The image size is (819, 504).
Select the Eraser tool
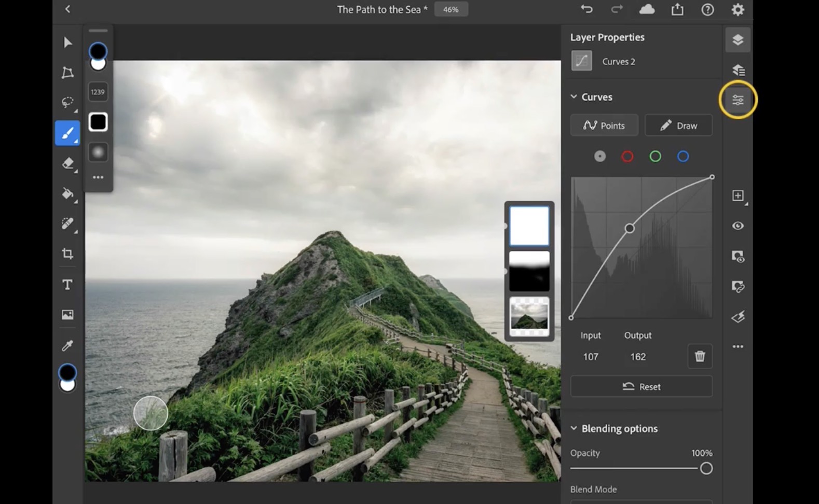coord(67,163)
